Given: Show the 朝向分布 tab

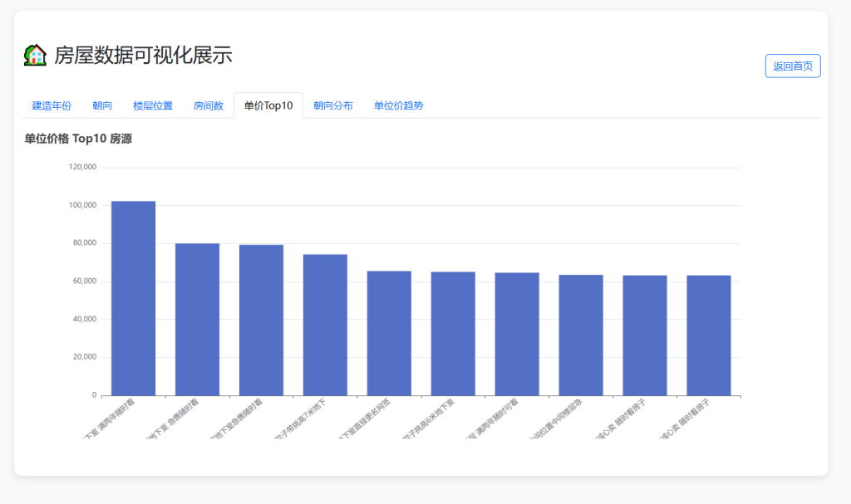Looking at the screenshot, I should 332,105.
